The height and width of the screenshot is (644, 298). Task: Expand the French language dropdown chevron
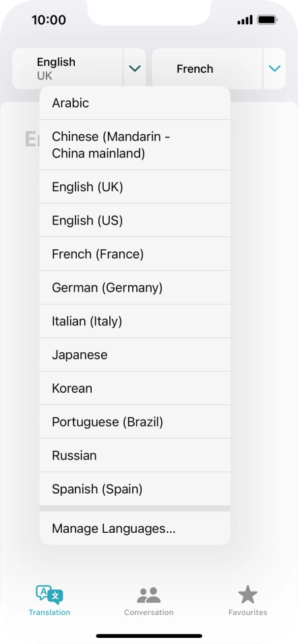click(x=274, y=69)
